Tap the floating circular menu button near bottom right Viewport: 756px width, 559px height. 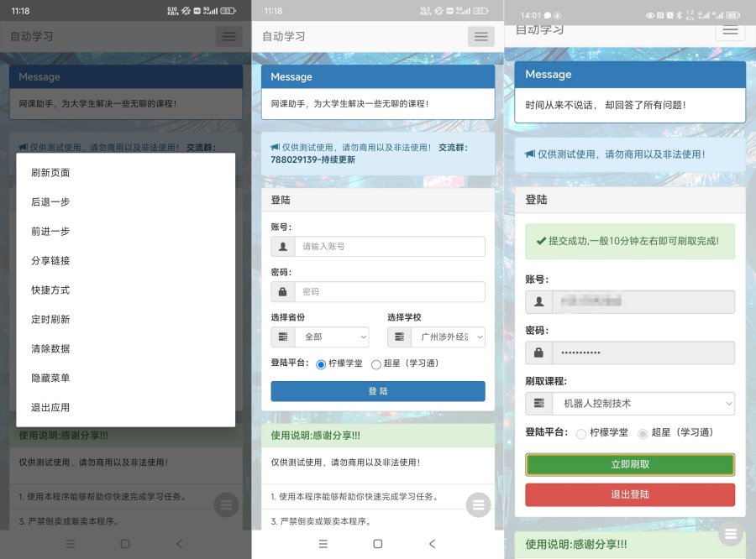730,533
